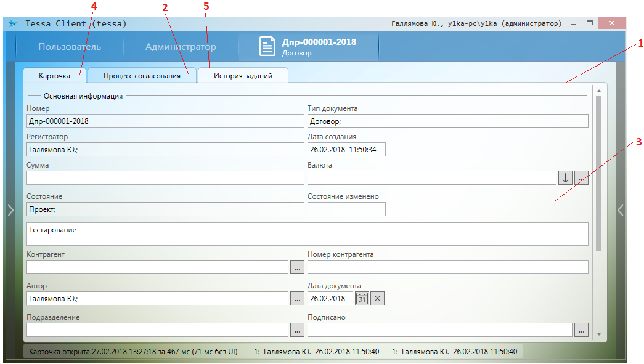This screenshot has height=364, width=644.
Task: Select the Дпр-000001-2018 Договор card tab
Action: click(x=308, y=47)
